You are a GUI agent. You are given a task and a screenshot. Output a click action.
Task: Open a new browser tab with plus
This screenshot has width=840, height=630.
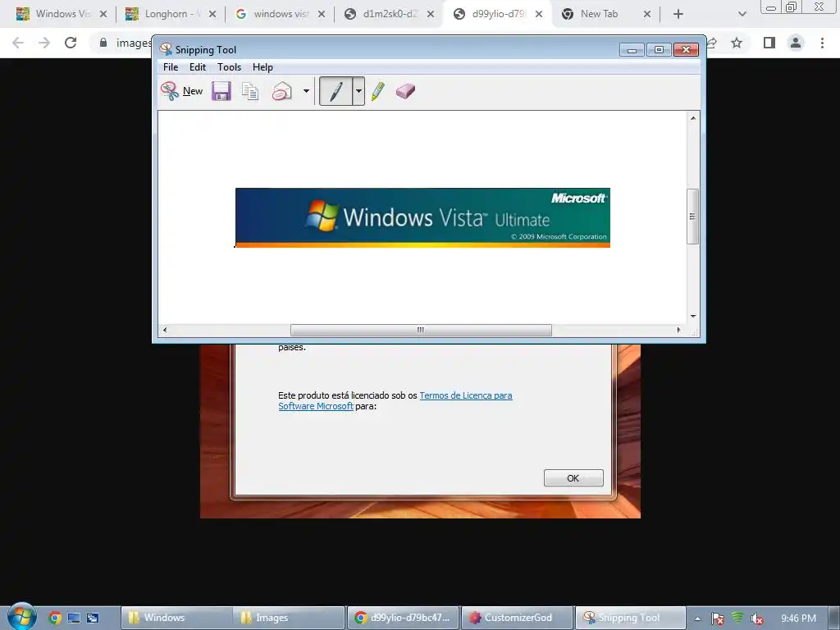pyautogui.click(x=678, y=15)
